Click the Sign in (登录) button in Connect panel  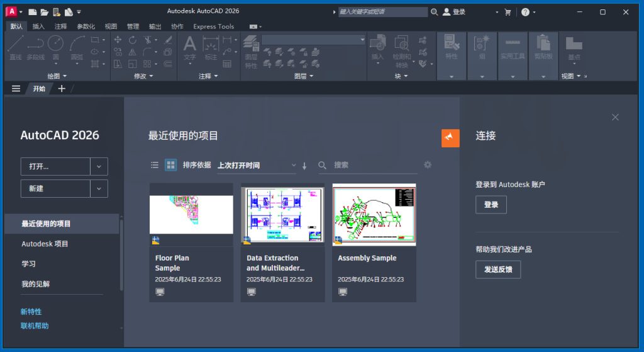click(491, 205)
